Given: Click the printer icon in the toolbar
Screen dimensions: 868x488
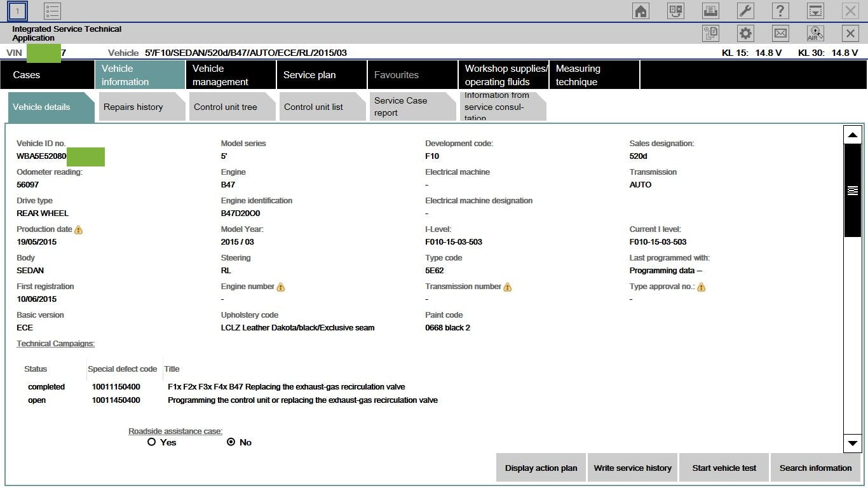Looking at the screenshot, I should 710,10.
